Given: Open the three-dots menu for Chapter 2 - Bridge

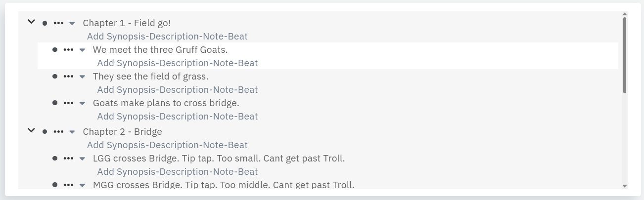Looking at the screenshot, I should 58,132.
